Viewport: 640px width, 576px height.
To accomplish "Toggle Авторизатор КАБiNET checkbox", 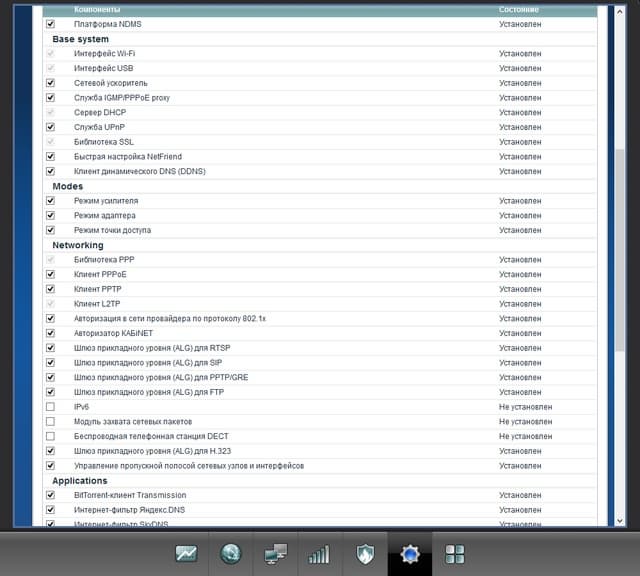I will [x=50, y=333].
